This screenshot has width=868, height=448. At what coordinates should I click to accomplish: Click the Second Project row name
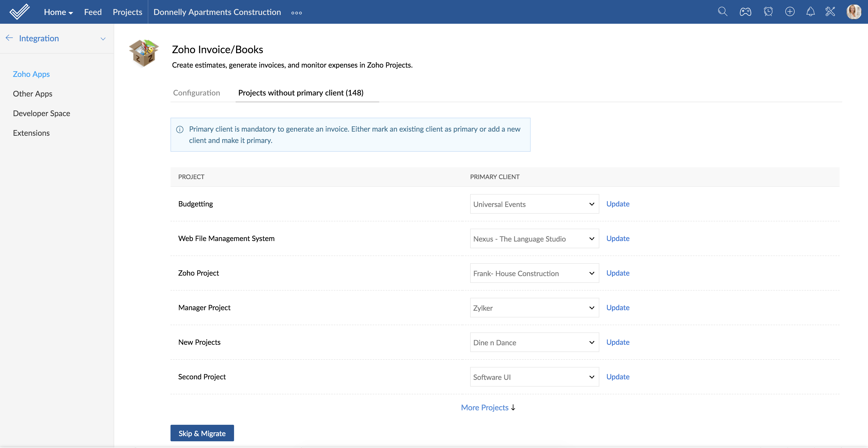pyautogui.click(x=202, y=377)
